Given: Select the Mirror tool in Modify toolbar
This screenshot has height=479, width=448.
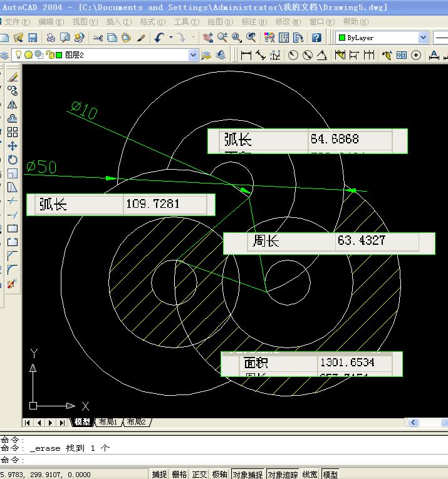Looking at the screenshot, I should 13,105.
